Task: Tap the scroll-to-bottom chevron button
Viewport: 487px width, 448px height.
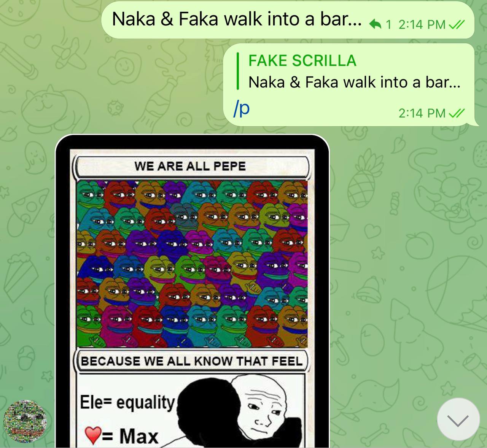Action: coord(458,419)
